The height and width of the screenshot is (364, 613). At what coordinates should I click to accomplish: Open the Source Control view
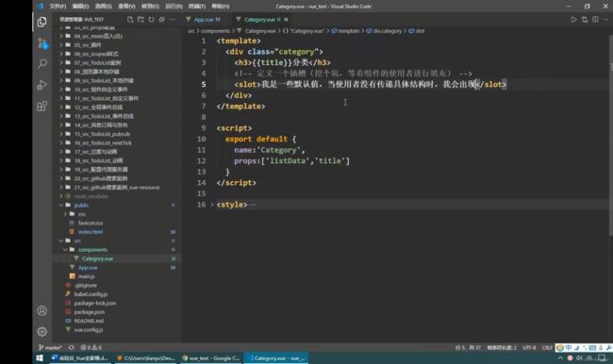click(42, 43)
